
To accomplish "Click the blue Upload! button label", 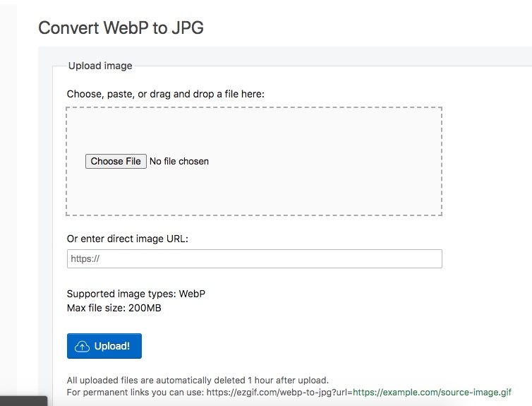I will click(x=112, y=346).
